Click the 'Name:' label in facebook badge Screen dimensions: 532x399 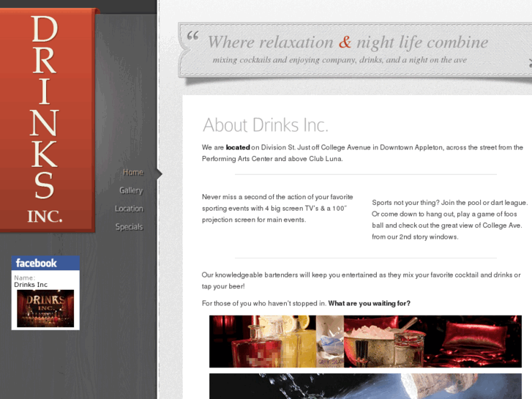coord(24,277)
